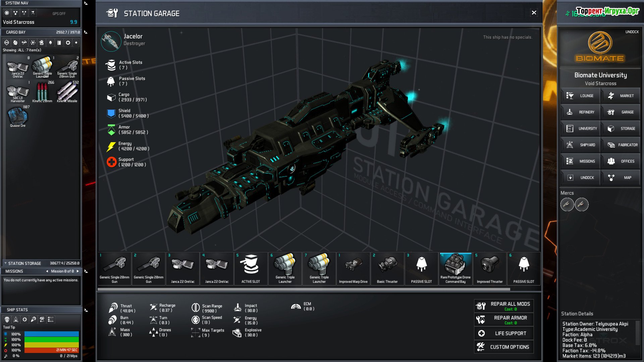Go to next mission with right arrow

coord(78,271)
